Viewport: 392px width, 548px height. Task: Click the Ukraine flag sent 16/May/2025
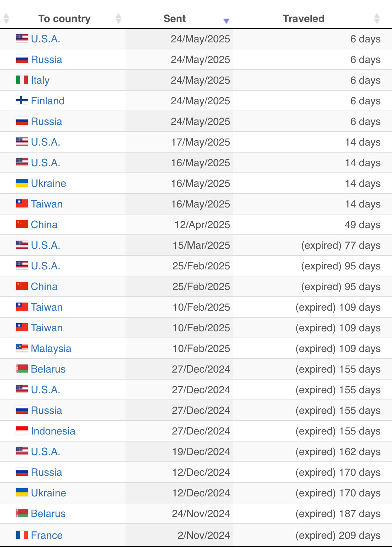click(22, 183)
